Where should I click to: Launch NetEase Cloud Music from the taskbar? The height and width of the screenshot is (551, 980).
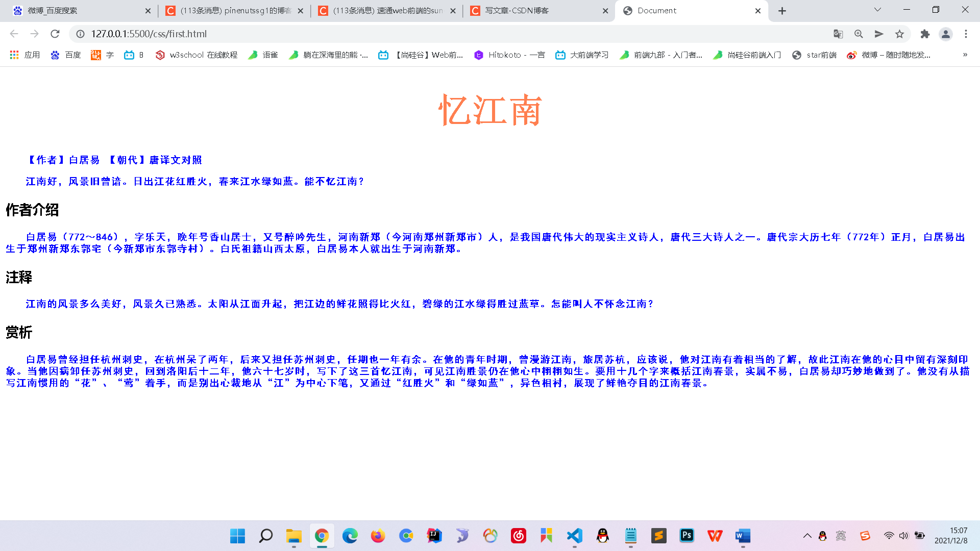[x=518, y=536]
